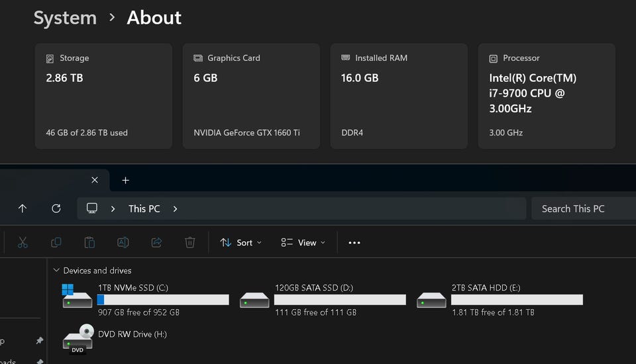Click the This PC breadcrumb
Screen dimensions: 636x364
click(144, 208)
